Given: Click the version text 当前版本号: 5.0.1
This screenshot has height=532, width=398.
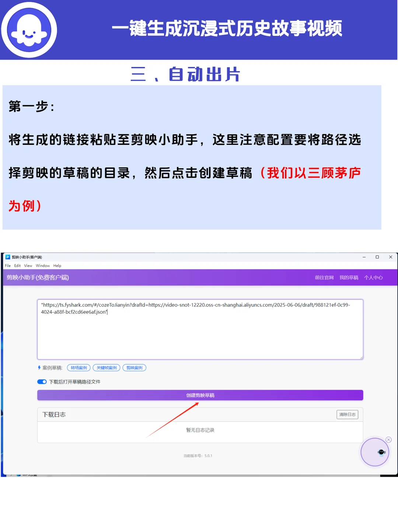Looking at the screenshot, I should point(198,456).
